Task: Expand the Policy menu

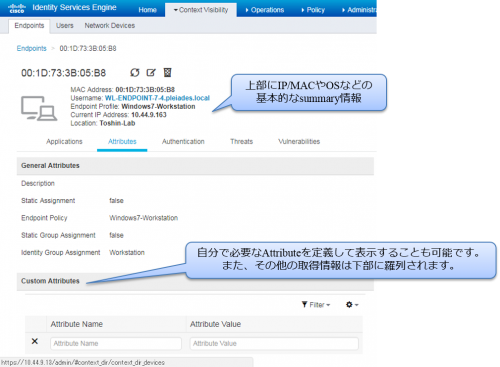Action: 313,10
